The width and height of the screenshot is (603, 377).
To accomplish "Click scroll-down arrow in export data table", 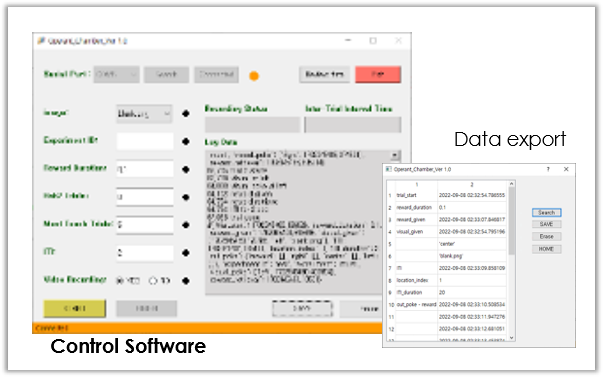I will tap(511, 338).
